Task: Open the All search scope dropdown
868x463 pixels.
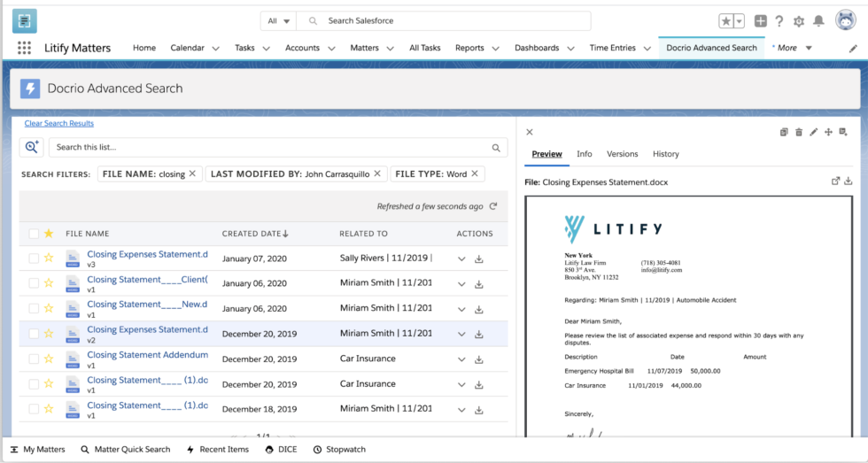Action: [278, 21]
